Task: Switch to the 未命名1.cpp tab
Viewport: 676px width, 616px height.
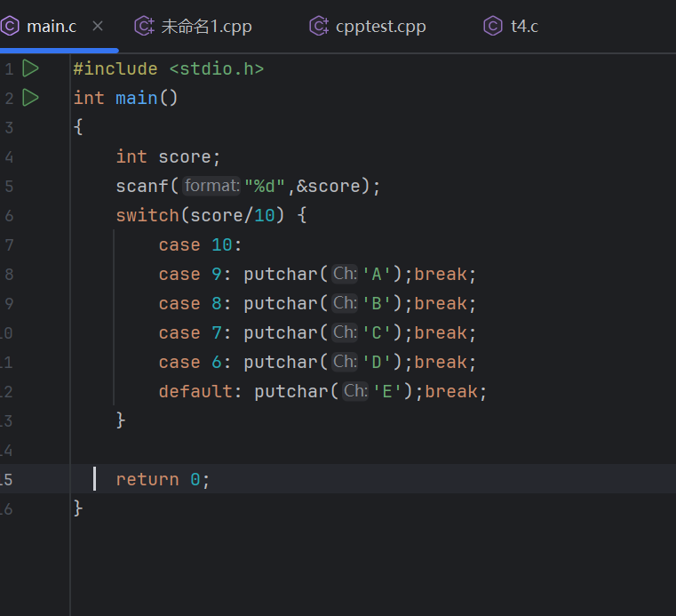Action: 206,26
